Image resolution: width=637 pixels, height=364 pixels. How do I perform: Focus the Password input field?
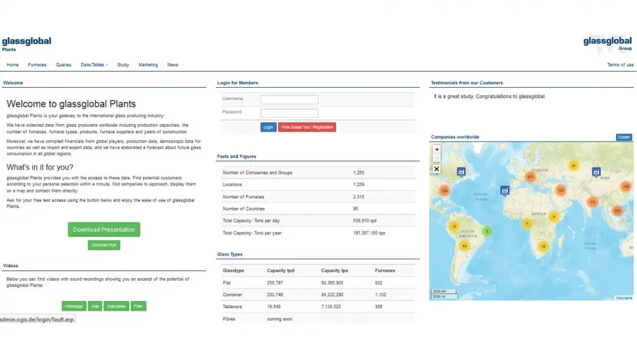pyautogui.click(x=289, y=113)
